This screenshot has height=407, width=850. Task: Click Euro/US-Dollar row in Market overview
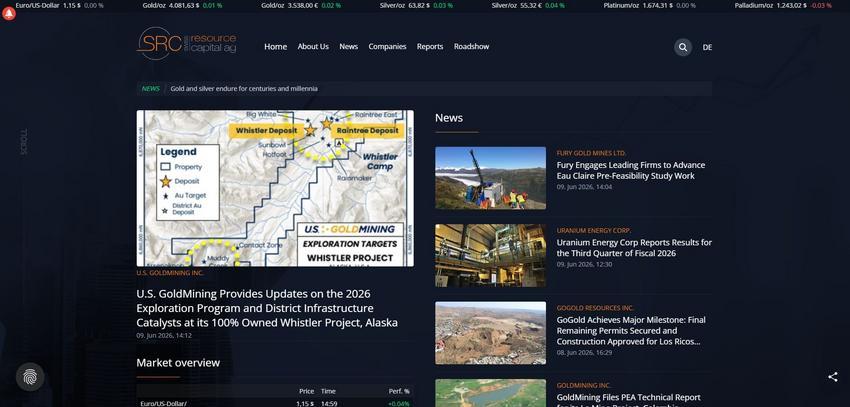(x=275, y=403)
